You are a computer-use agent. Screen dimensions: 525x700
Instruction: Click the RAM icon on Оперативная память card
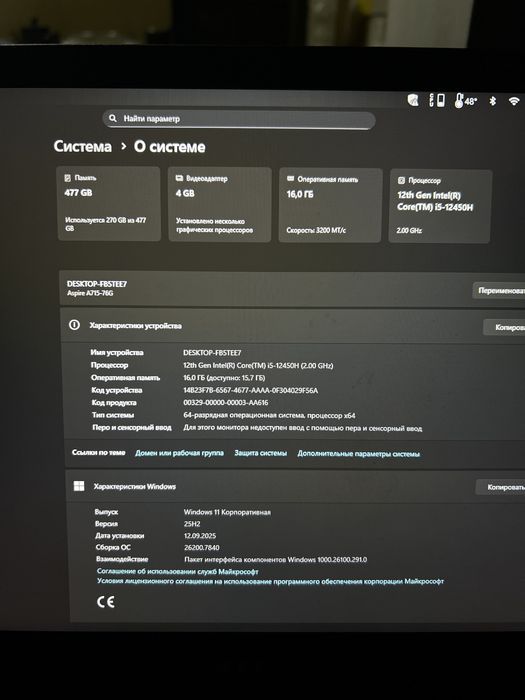[290, 179]
